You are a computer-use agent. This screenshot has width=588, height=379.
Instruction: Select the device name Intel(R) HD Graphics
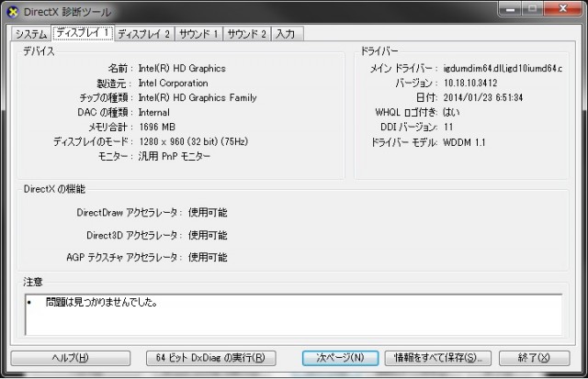pos(182,69)
